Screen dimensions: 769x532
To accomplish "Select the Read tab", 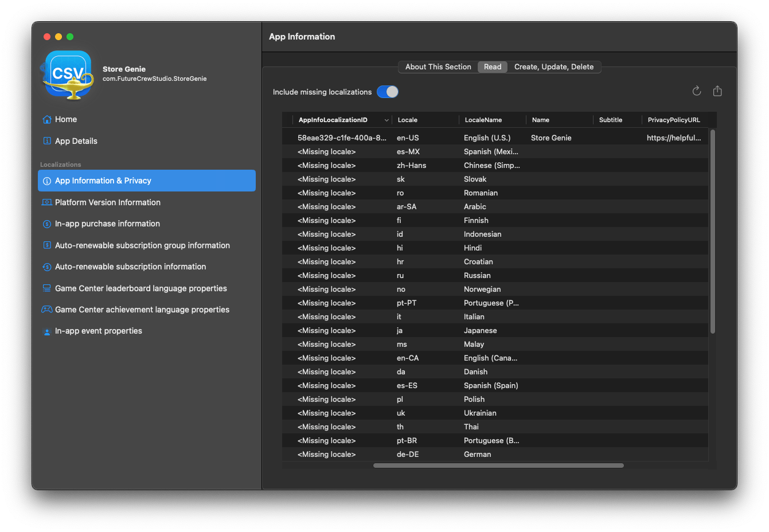I will [492, 67].
